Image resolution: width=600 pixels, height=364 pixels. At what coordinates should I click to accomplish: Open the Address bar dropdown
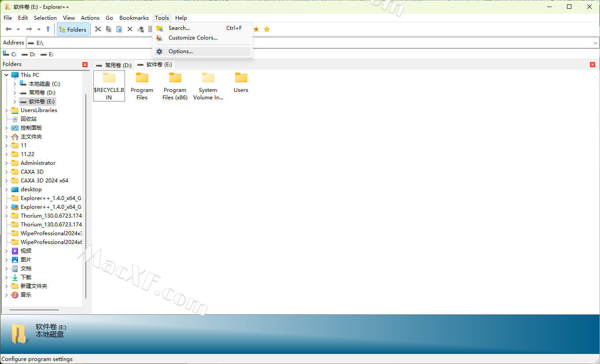click(595, 43)
